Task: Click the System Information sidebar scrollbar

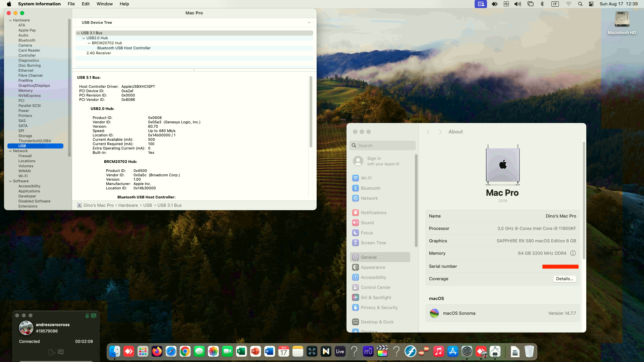Action: [69, 88]
